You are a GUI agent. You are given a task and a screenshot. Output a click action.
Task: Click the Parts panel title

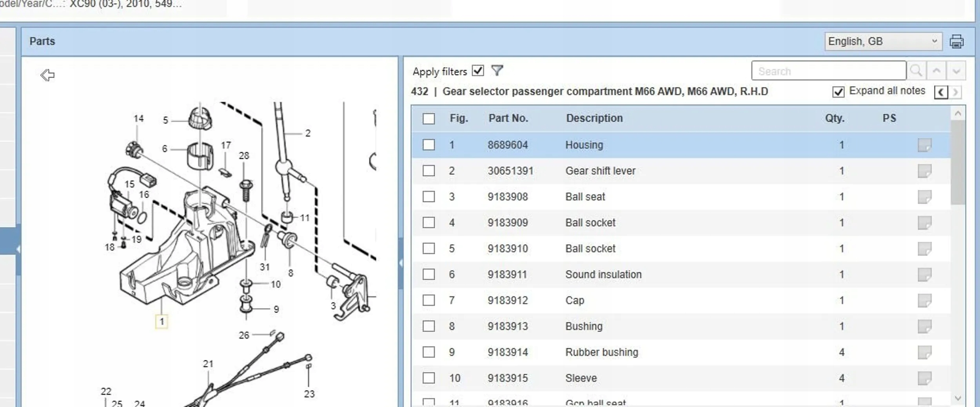pos(42,41)
